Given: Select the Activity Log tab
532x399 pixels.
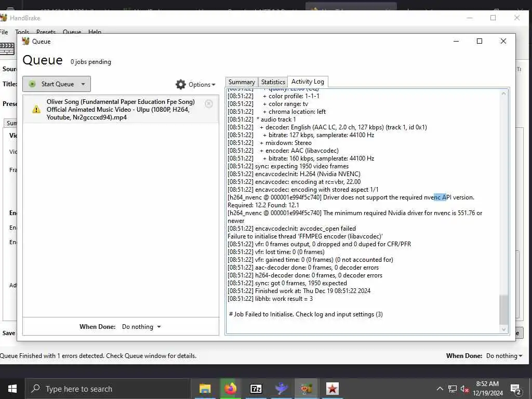Looking at the screenshot, I should pyautogui.click(x=308, y=82).
